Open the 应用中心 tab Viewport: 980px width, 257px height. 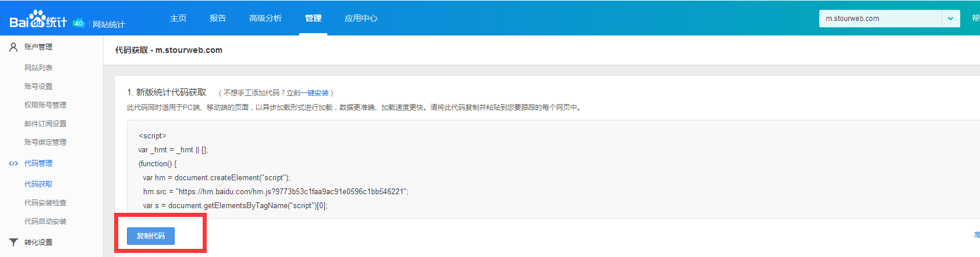(361, 18)
